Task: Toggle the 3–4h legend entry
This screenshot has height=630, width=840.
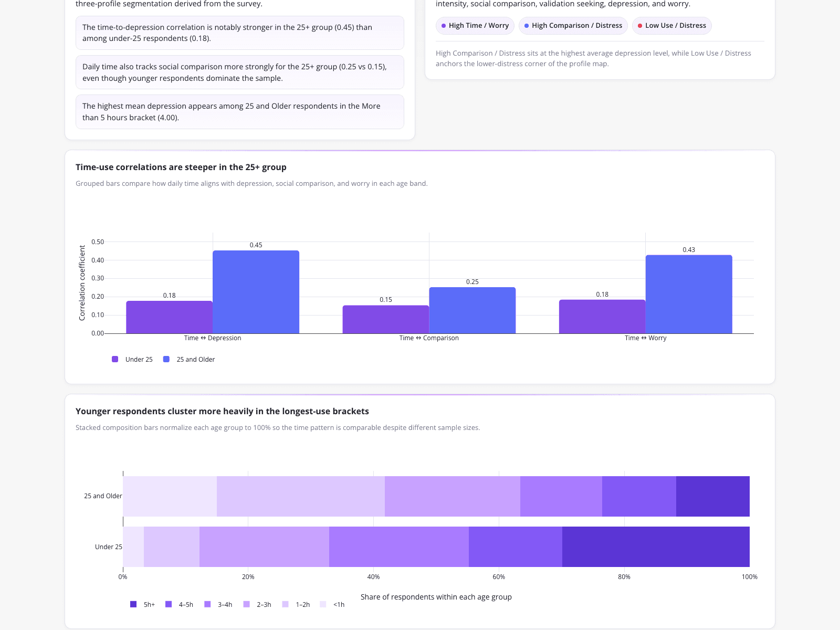Action: pyautogui.click(x=218, y=605)
